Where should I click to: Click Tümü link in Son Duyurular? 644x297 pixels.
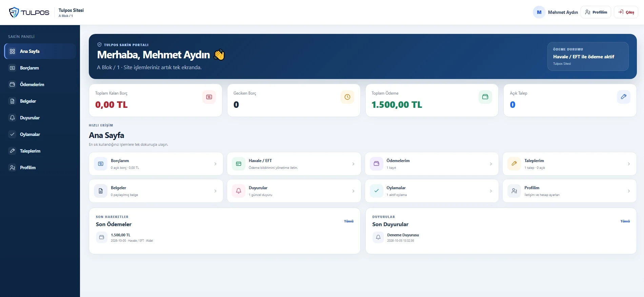(625, 221)
